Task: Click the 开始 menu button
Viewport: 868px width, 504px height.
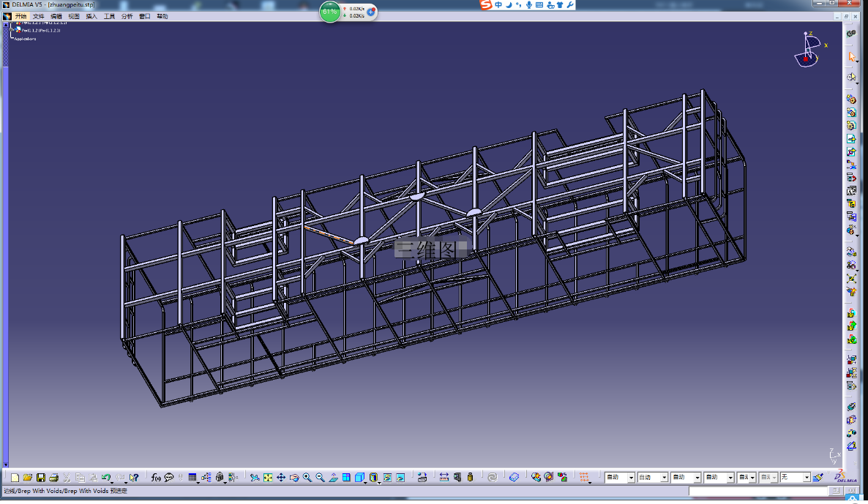Action: coord(20,17)
